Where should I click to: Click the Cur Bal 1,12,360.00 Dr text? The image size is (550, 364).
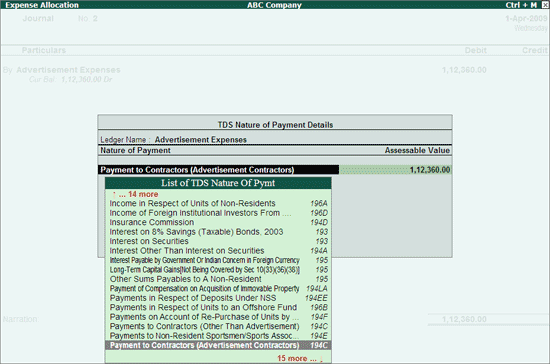point(71,80)
